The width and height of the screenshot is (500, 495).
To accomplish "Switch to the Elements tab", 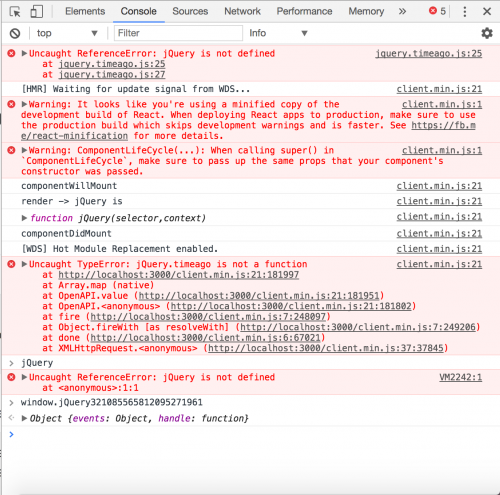I will [x=85, y=12].
